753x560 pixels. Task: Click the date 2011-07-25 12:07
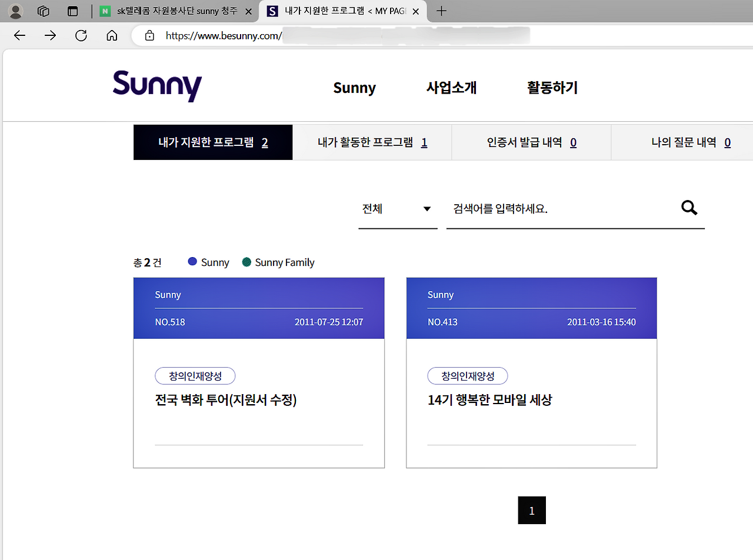click(329, 322)
